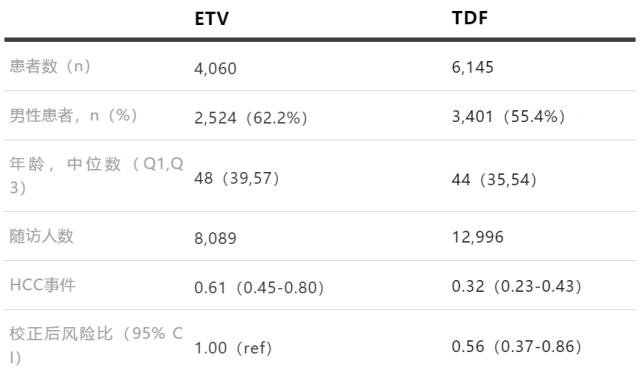Click the value 0.32（0.23-0.43）
Image resolution: width=640 pixels, height=380 pixels.
517,286
